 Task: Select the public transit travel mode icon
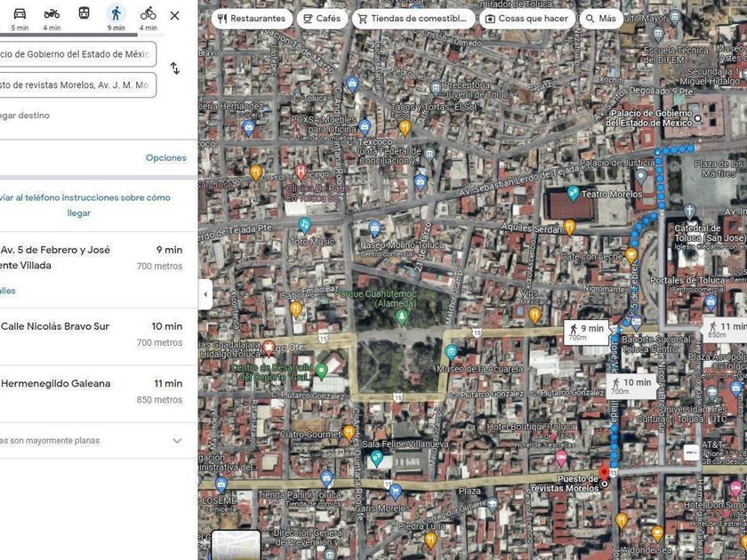(84, 14)
